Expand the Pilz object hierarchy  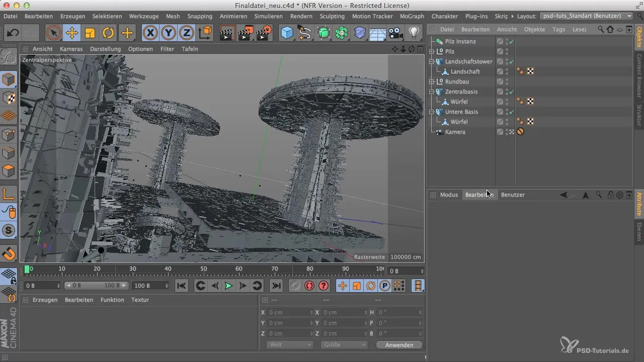pos(431,51)
